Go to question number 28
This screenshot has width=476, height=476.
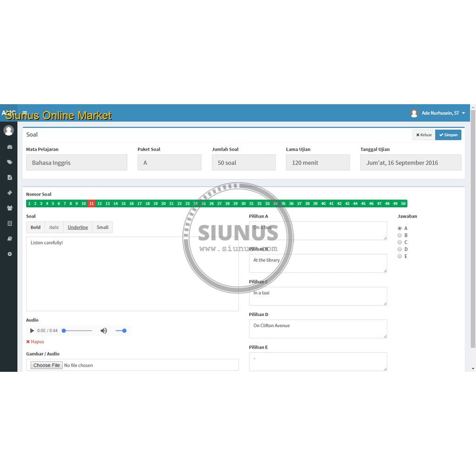[227, 204]
